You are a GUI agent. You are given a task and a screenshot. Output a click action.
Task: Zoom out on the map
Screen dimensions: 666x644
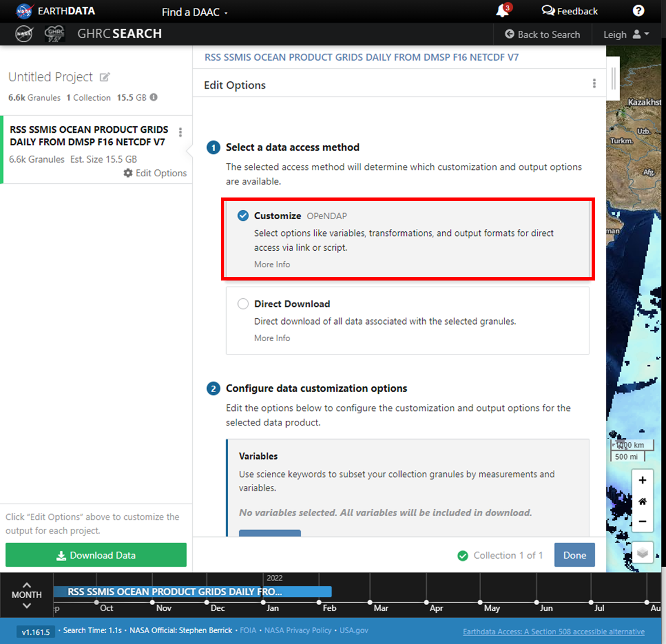pos(643,521)
